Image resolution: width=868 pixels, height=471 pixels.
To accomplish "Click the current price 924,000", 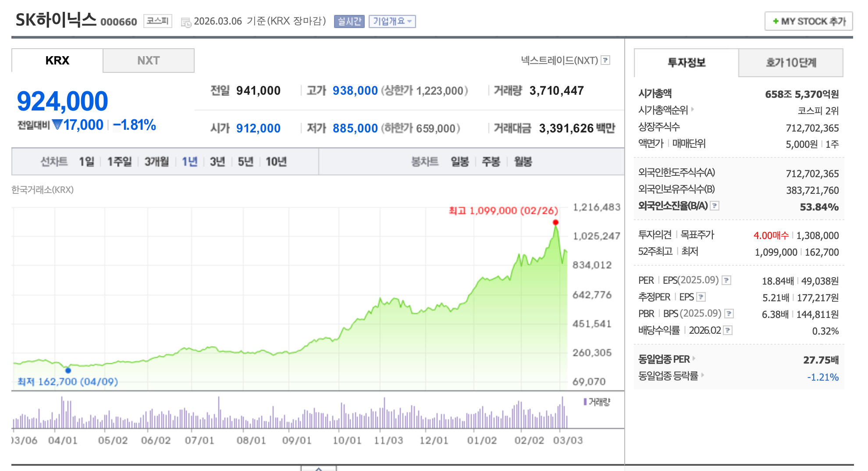I will 62,101.
